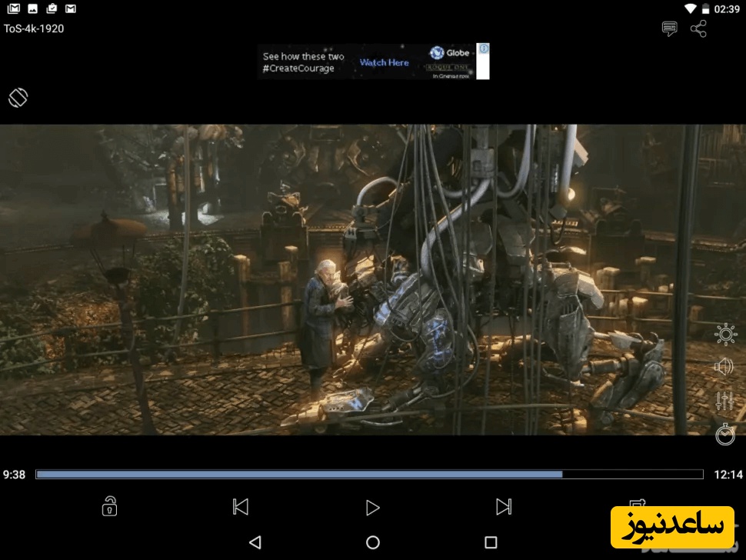The image size is (746, 560).
Task: Skip to the previous video
Action: pyautogui.click(x=241, y=507)
